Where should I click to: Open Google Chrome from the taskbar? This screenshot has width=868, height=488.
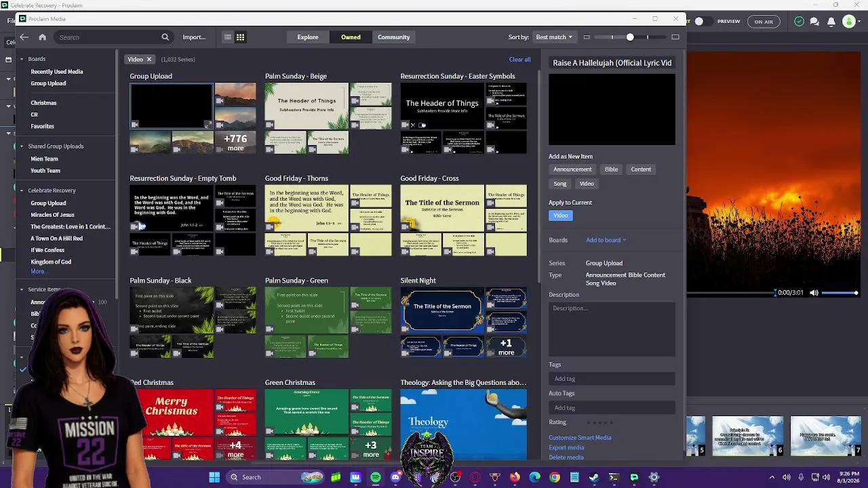[x=555, y=477]
